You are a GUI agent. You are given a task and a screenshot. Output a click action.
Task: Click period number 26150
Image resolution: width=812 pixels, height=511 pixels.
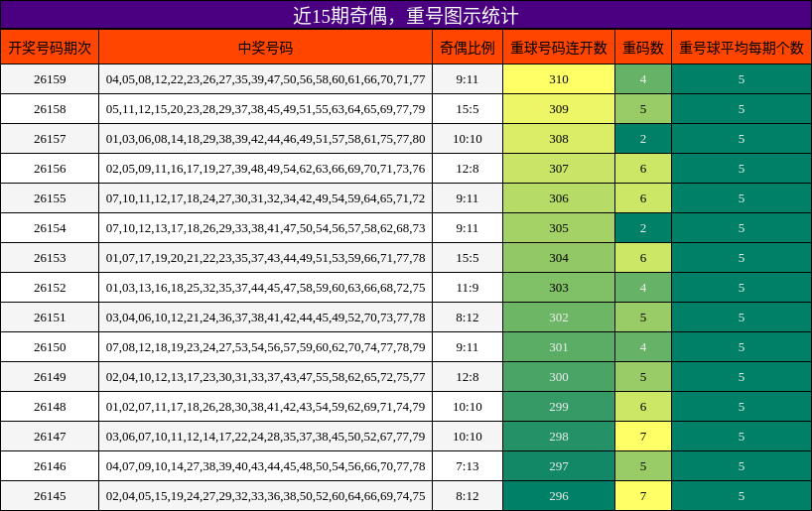50,347
